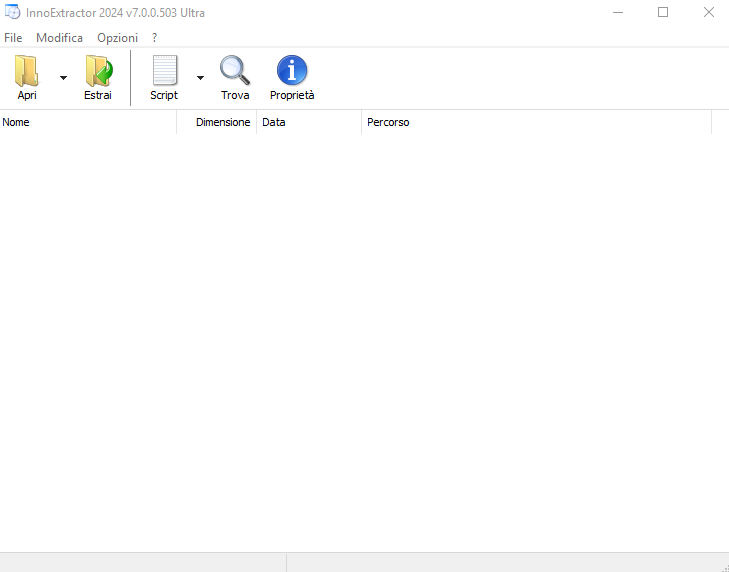Viewport: 729px width, 572px height.
Task: Click the resize grip in status bar corner
Action: 725,568
